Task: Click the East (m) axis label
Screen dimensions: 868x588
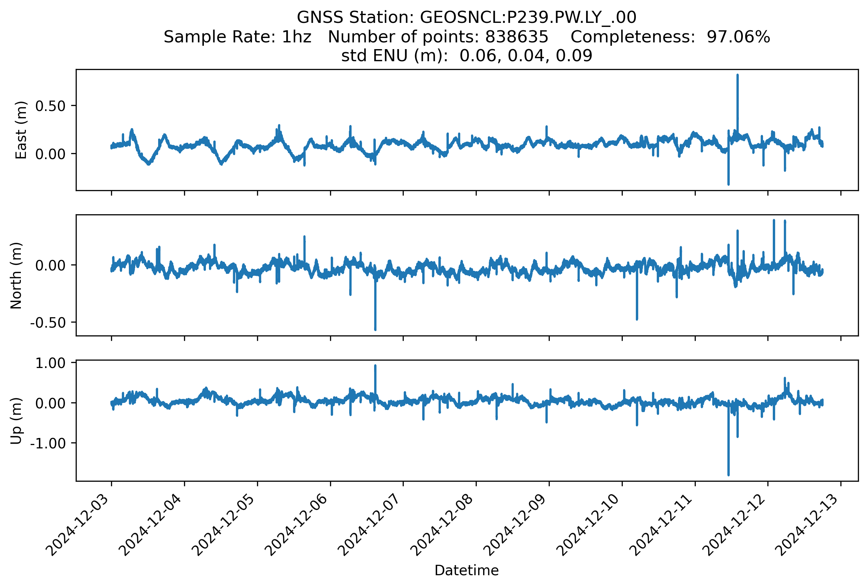Action: [21, 130]
